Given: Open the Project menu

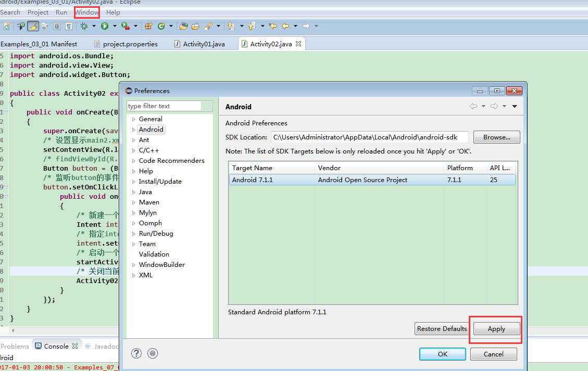Looking at the screenshot, I should [38, 12].
